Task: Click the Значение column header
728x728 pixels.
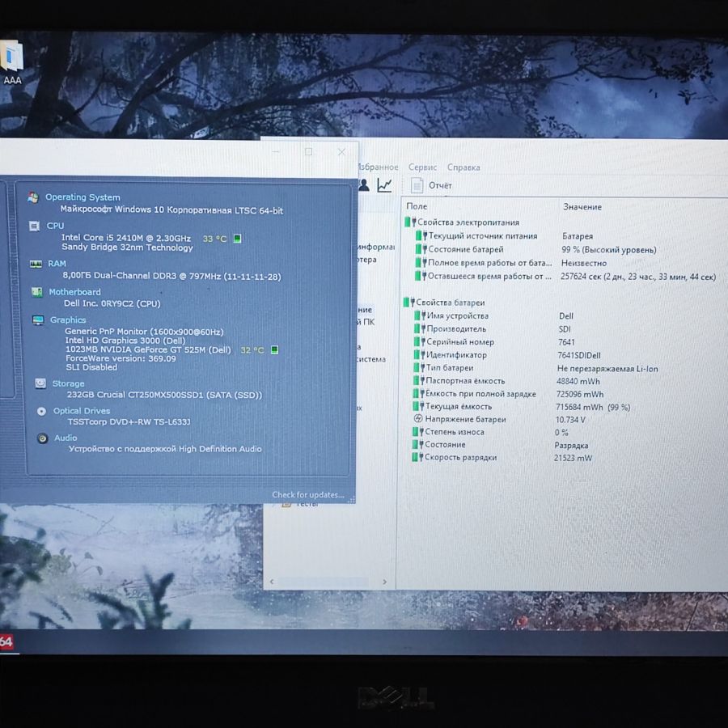Action: [x=582, y=206]
